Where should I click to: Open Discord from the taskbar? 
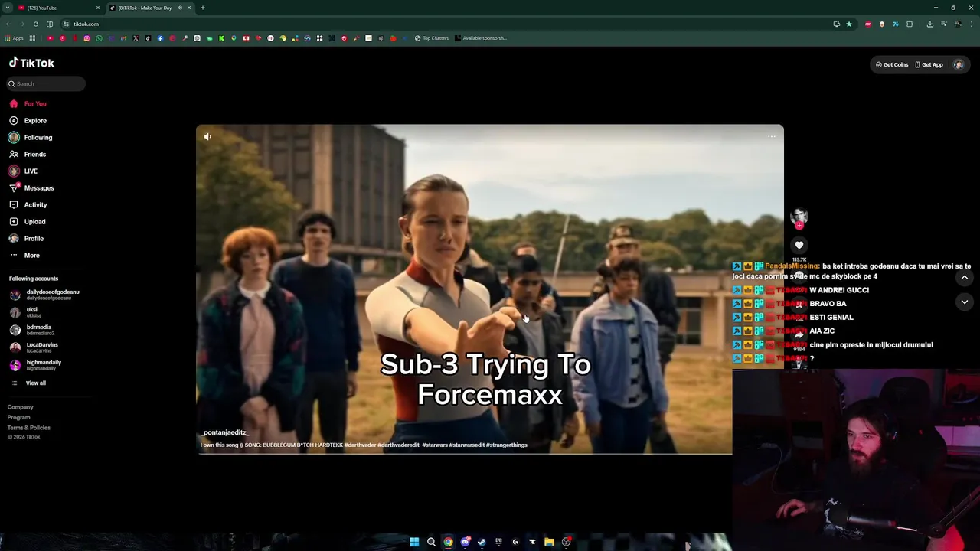pos(465,542)
